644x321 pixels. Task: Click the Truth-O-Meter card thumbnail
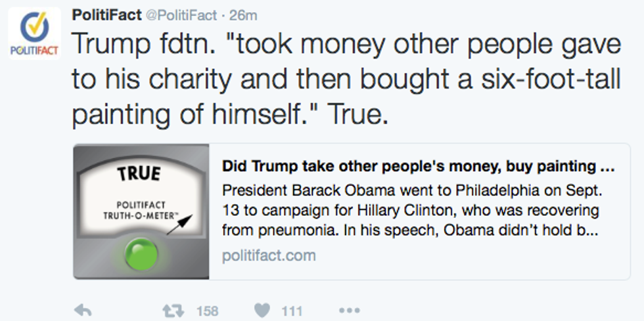click(141, 211)
